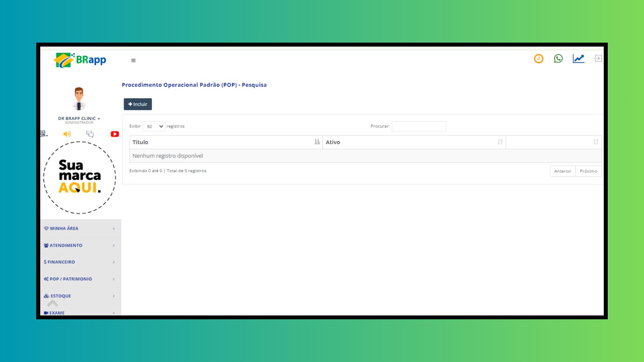Toggle the hamburger sidebar menu icon
Image resolution: width=644 pixels, height=362 pixels.
(133, 61)
